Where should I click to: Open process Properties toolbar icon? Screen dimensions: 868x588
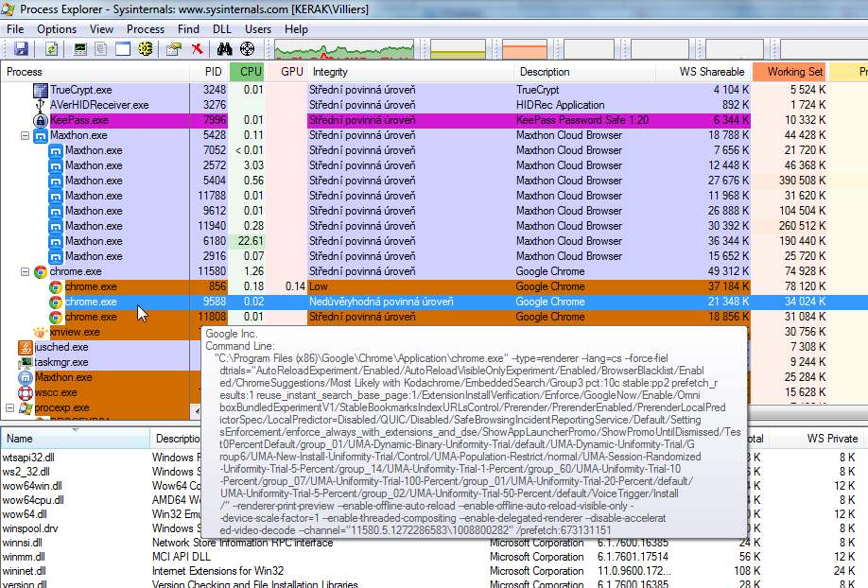pos(174,49)
